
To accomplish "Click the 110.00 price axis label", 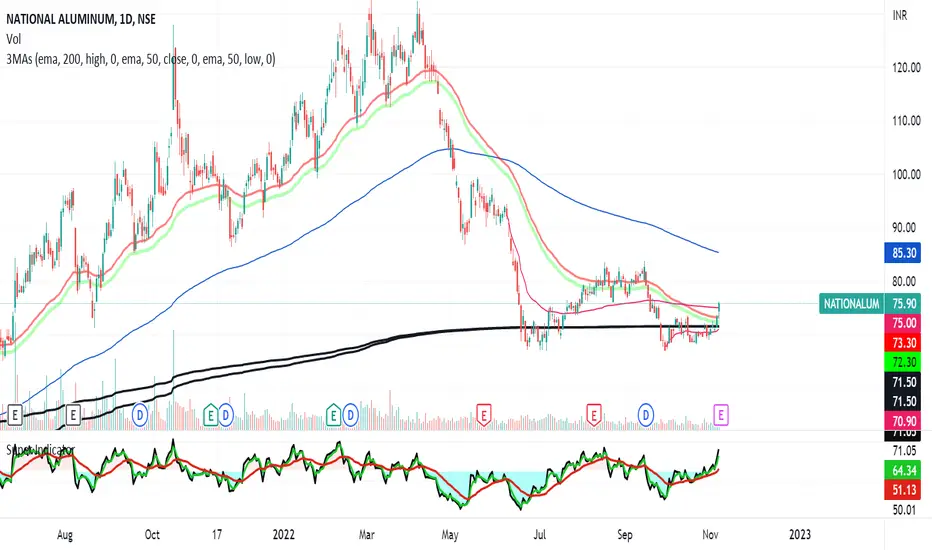I will [x=906, y=121].
